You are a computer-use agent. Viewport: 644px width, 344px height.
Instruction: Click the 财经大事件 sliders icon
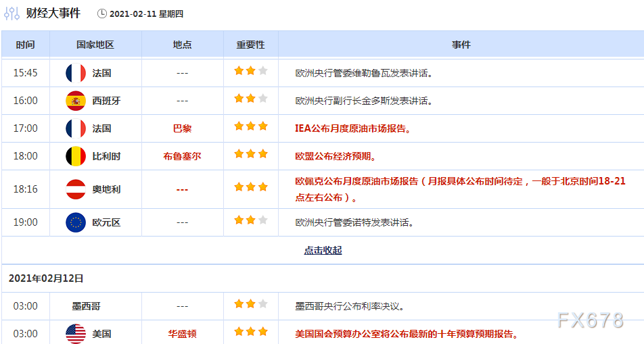pos(12,13)
